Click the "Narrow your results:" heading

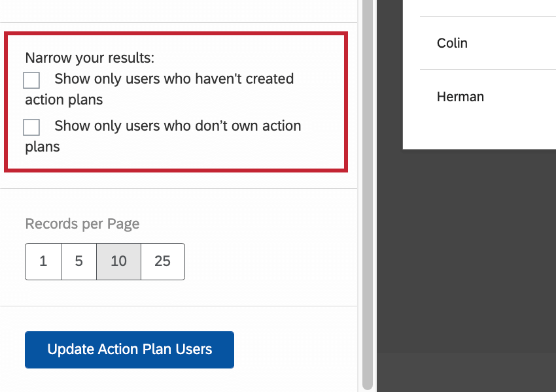pos(90,57)
